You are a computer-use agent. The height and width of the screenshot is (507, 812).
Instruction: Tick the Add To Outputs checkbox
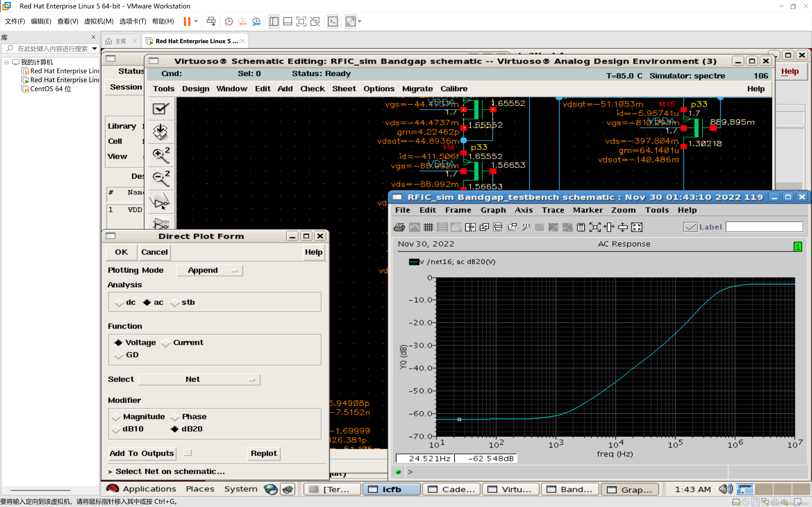[188, 453]
